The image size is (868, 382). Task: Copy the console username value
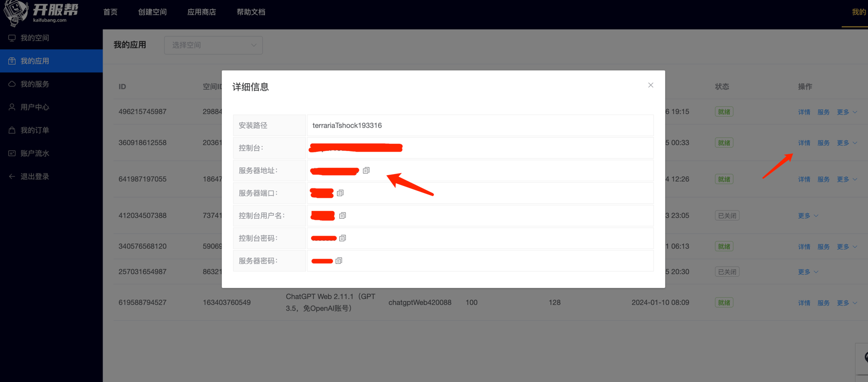[342, 216]
